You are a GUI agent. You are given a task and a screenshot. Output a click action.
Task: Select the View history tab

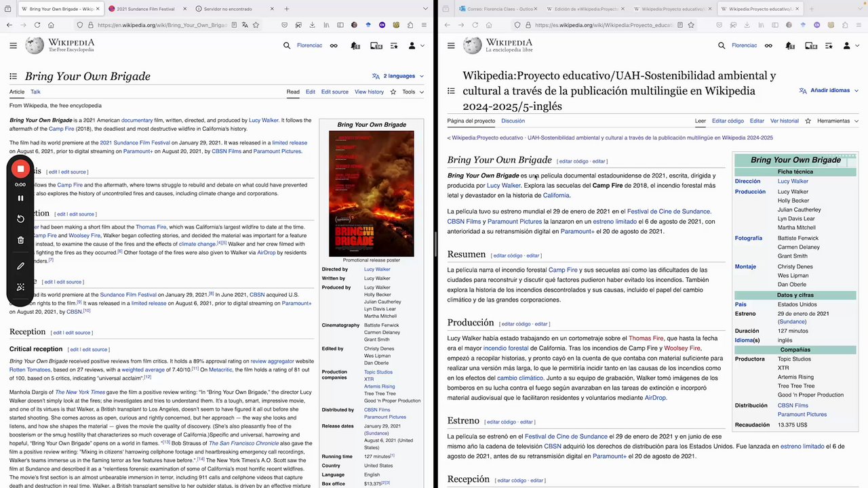(x=369, y=91)
